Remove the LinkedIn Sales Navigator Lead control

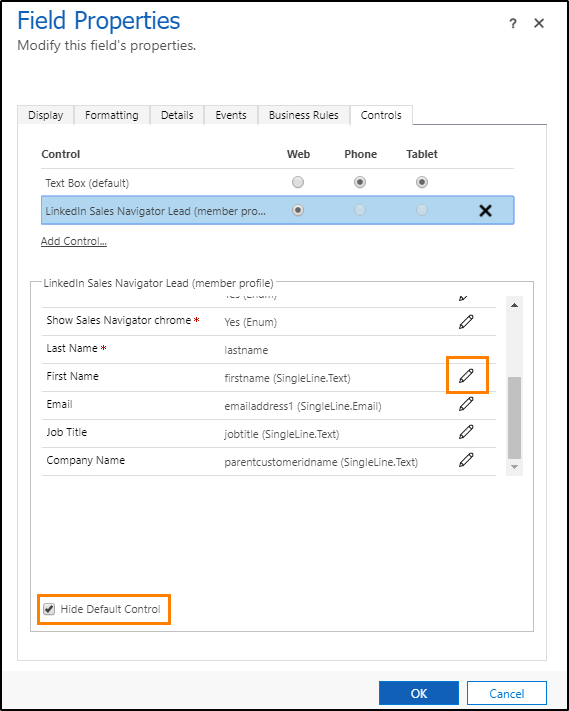(485, 210)
